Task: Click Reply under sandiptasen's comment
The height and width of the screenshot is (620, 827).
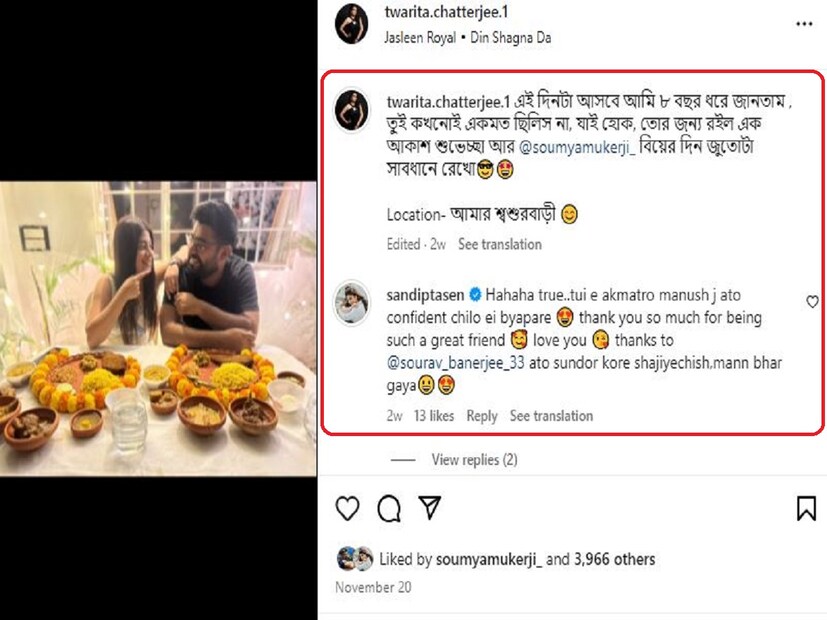Action: [482, 416]
